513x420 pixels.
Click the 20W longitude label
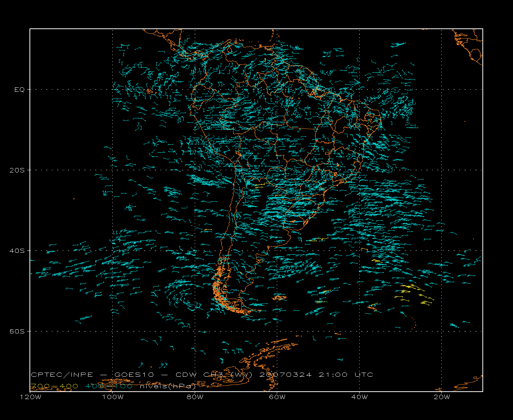click(442, 397)
